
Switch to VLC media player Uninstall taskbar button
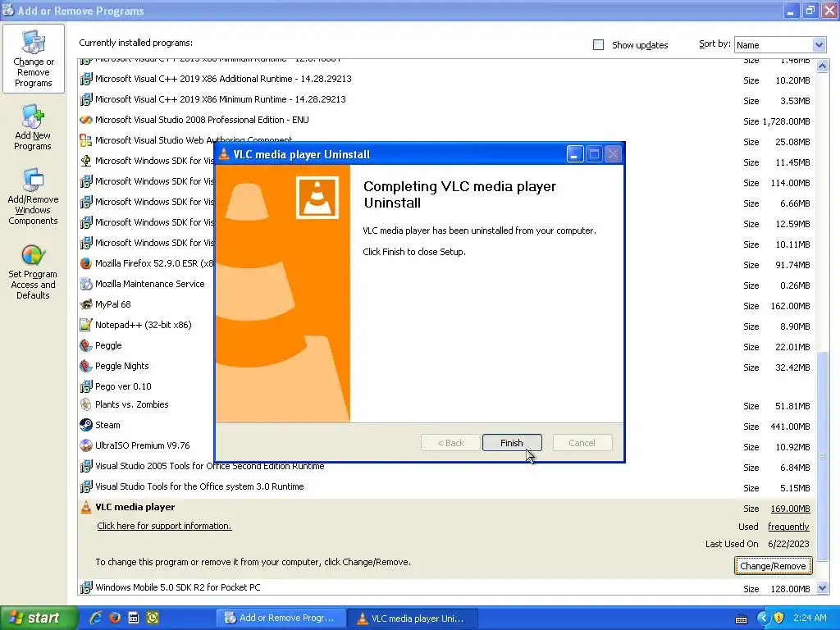tap(413, 619)
